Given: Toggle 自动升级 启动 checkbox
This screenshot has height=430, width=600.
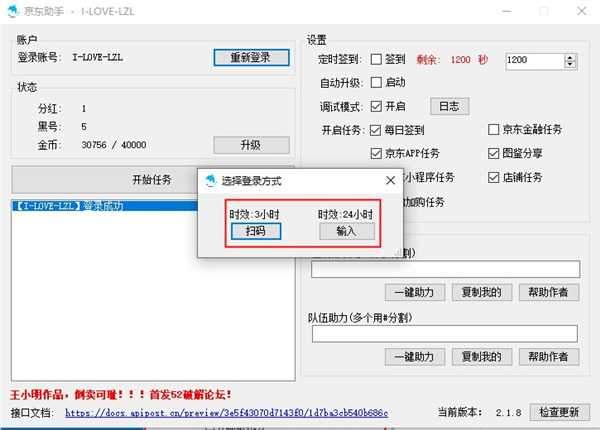Looking at the screenshot, I should (x=376, y=83).
